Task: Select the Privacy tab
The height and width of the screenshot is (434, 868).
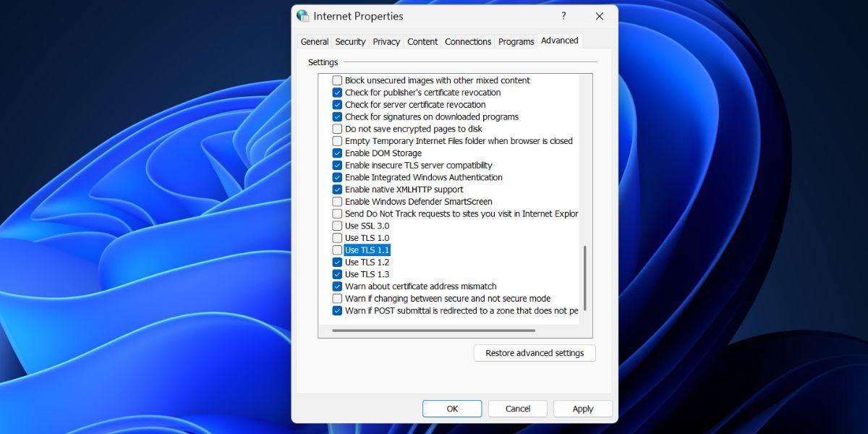Action: (x=386, y=41)
